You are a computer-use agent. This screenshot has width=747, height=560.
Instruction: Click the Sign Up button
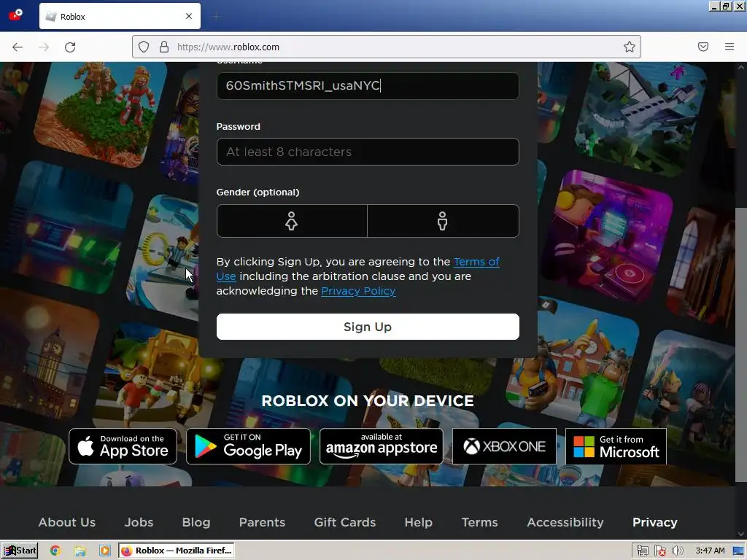[x=368, y=327]
